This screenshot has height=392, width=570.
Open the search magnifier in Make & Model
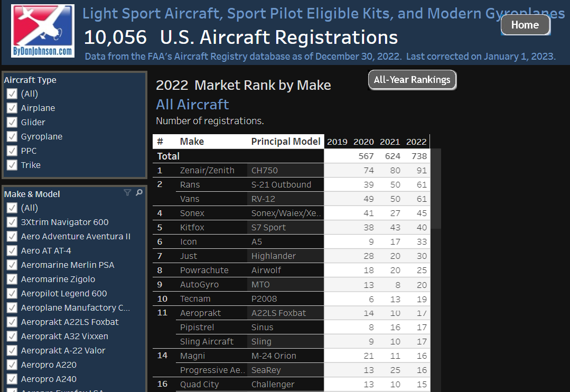(139, 193)
